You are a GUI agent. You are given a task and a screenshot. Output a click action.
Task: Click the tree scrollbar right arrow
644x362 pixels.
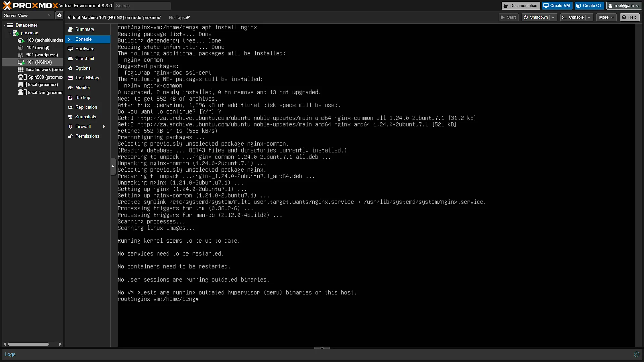pos(60,344)
